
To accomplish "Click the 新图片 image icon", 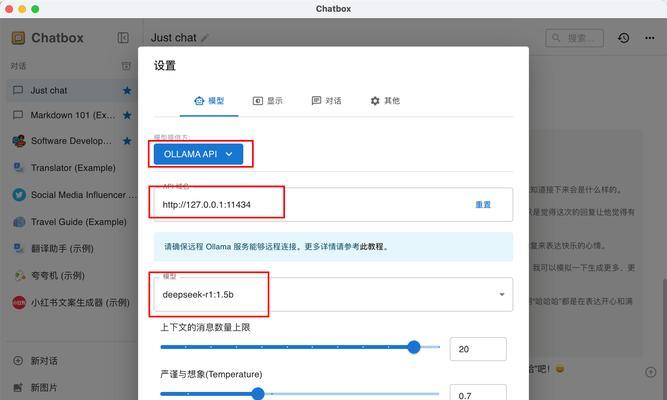I will tap(18, 388).
